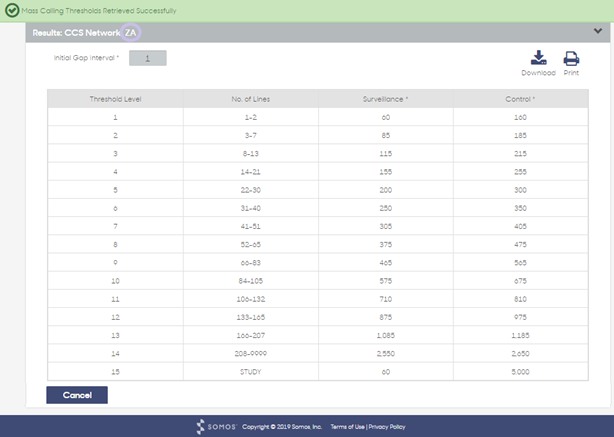Click control value 350

point(520,208)
